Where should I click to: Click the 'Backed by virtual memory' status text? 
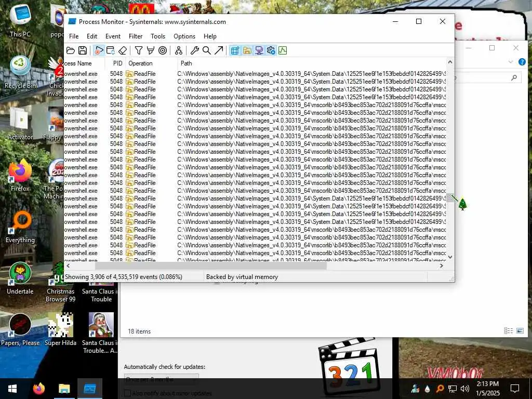242,277
